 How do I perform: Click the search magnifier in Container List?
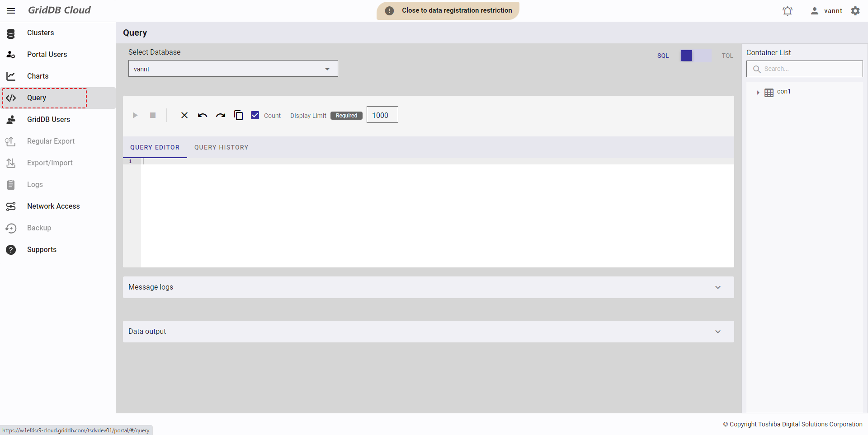(756, 69)
